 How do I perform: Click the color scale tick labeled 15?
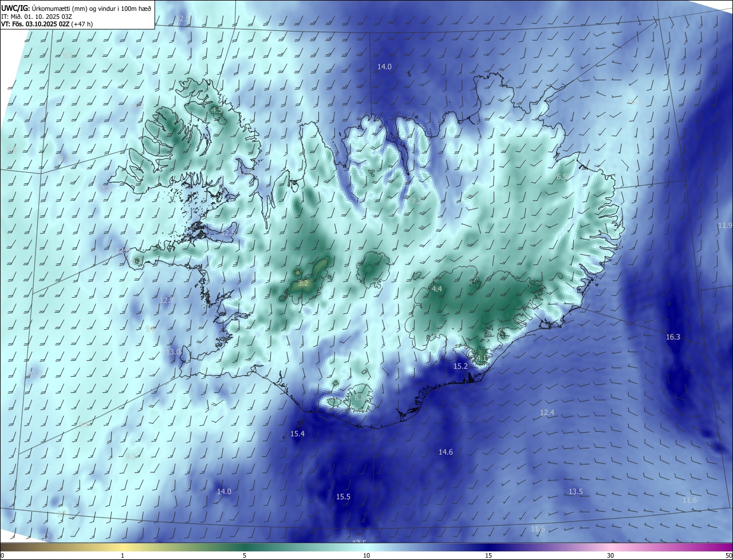click(x=488, y=555)
